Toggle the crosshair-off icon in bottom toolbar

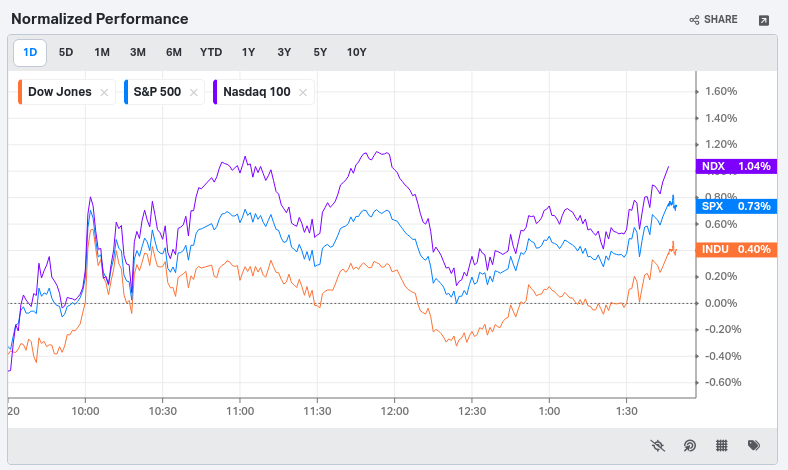pyautogui.click(x=656, y=446)
